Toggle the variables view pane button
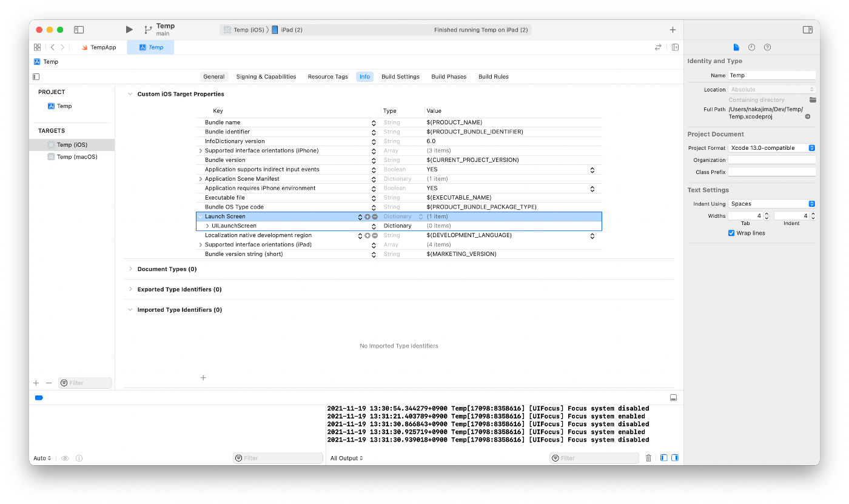Viewport: 849px width, 504px height. click(x=663, y=459)
